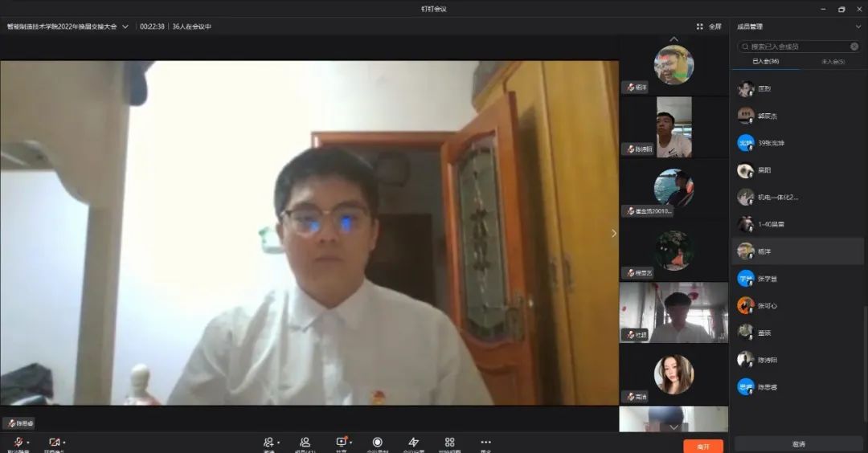Enter fullscreen with the 全屏 icon

coord(709,27)
